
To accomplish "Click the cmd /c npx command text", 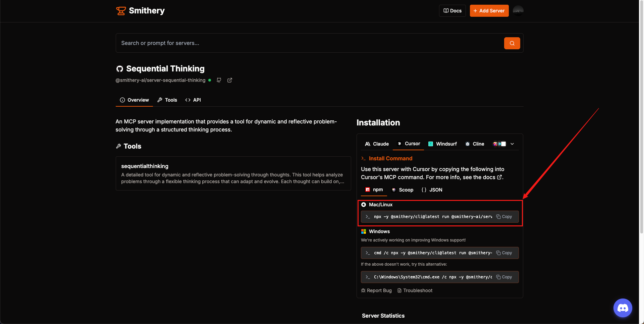I will click(x=433, y=253).
